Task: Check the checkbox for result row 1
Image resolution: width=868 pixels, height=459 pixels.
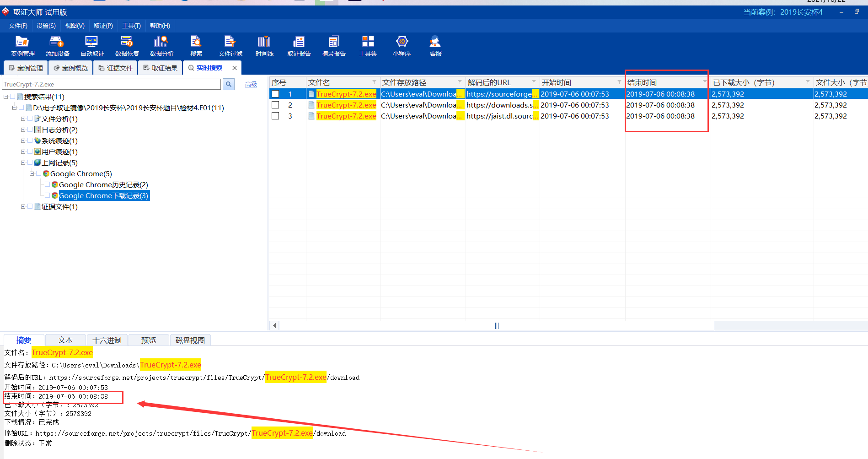Action: 275,94
